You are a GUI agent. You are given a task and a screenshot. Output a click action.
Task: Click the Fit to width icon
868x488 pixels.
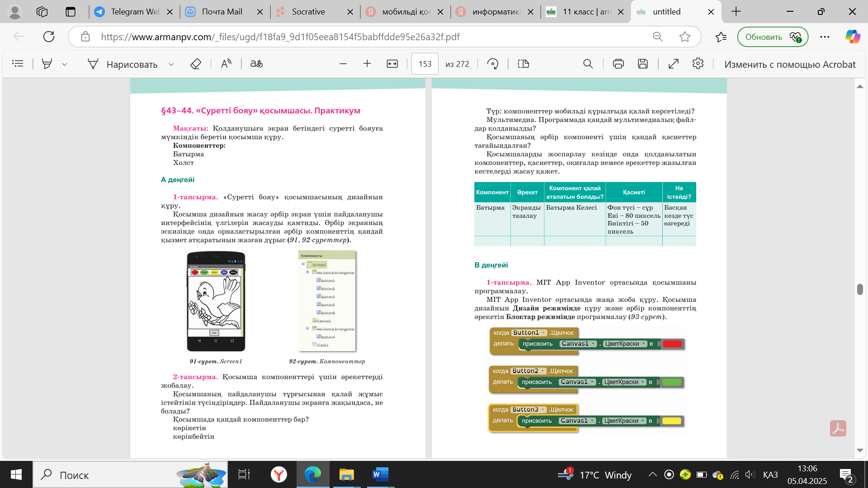pyautogui.click(x=392, y=64)
